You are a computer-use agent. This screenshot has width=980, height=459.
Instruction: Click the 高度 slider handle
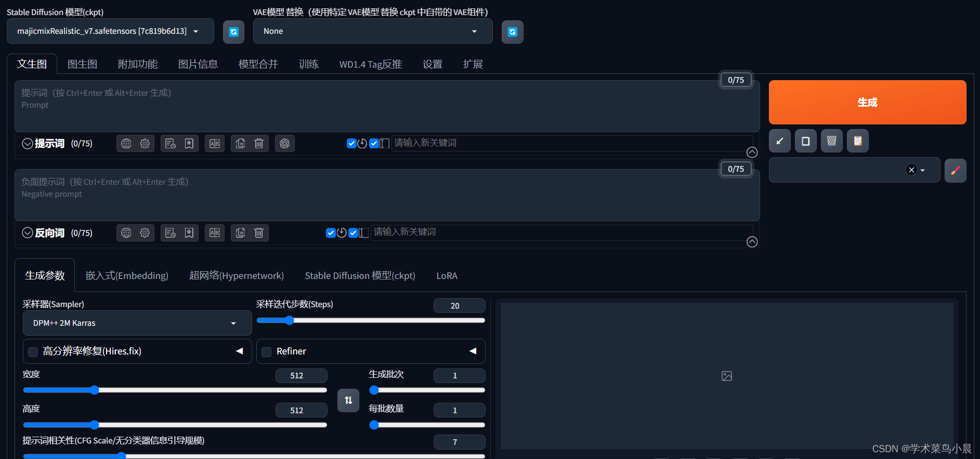[x=94, y=425]
